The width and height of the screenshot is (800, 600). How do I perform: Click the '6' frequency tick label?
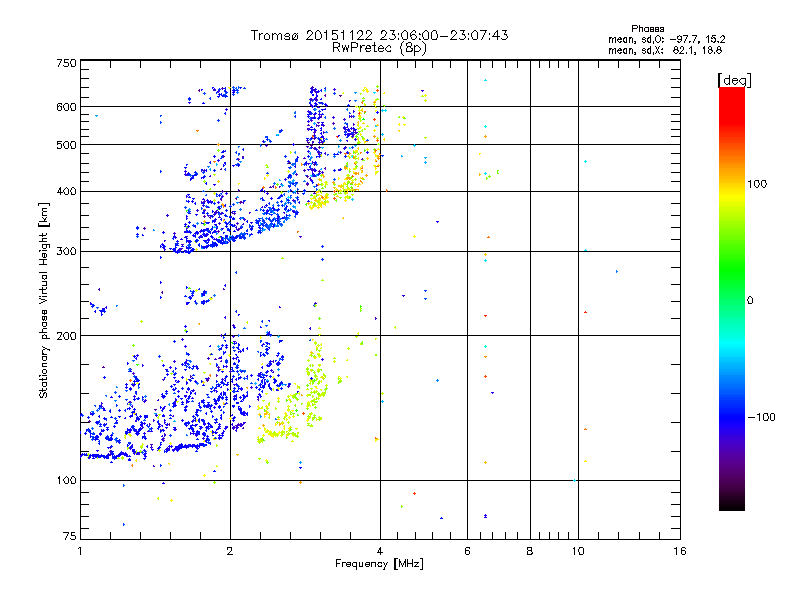(x=467, y=551)
